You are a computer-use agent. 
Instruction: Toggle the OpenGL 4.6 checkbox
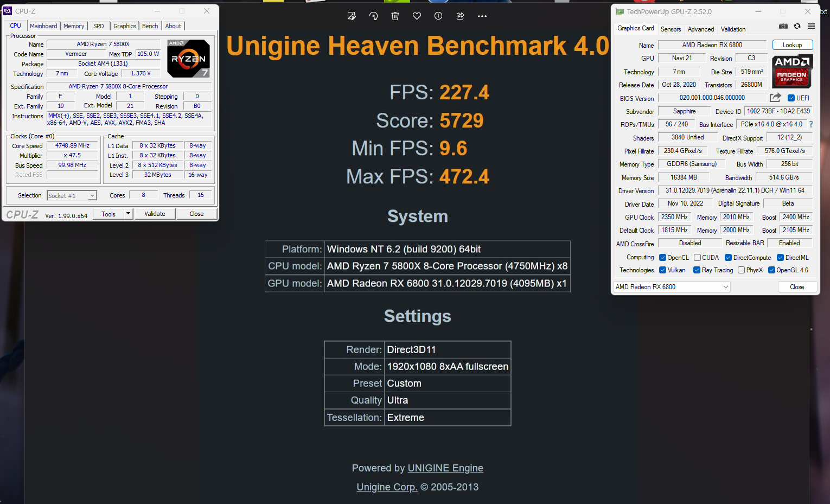tap(771, 270)
